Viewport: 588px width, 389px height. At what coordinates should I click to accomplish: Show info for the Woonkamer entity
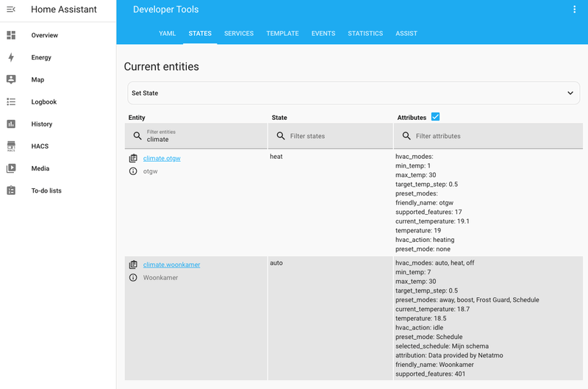[x=133, y=277]
